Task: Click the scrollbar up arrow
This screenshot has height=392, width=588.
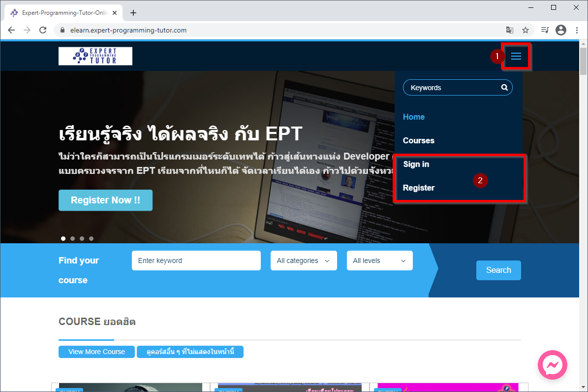Action: point(583,44)
